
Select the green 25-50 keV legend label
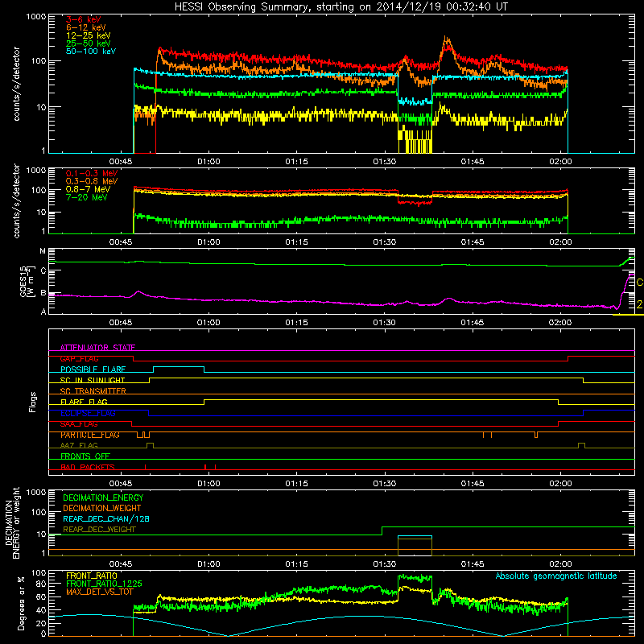[x=88, y=43]
